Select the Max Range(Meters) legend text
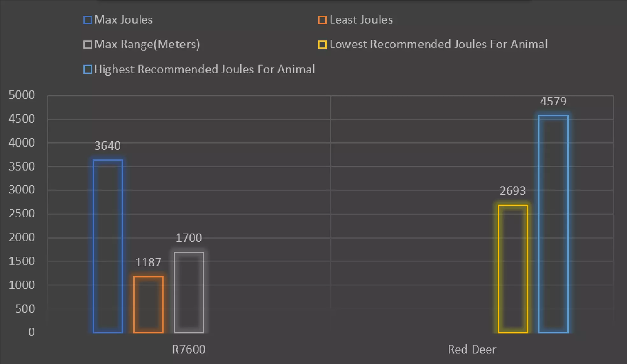This screenshot has height=364, width=627. (x=147, y=44)
